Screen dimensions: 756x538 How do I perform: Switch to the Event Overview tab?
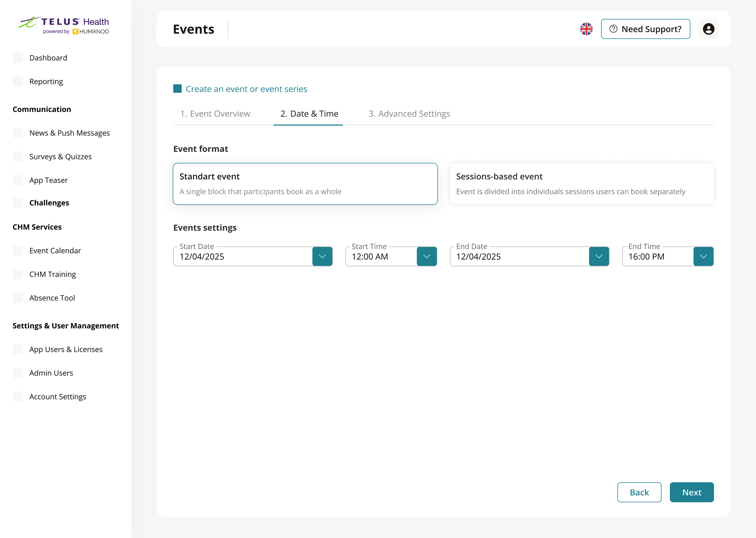click(x=215, y=114)
